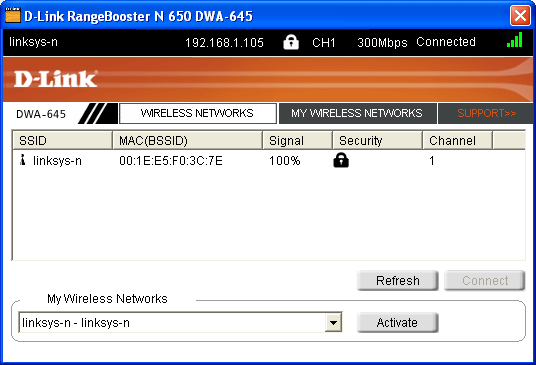Select the linksys-n - linksys-n combo box
536x365 pixels.
coord(180,322)
